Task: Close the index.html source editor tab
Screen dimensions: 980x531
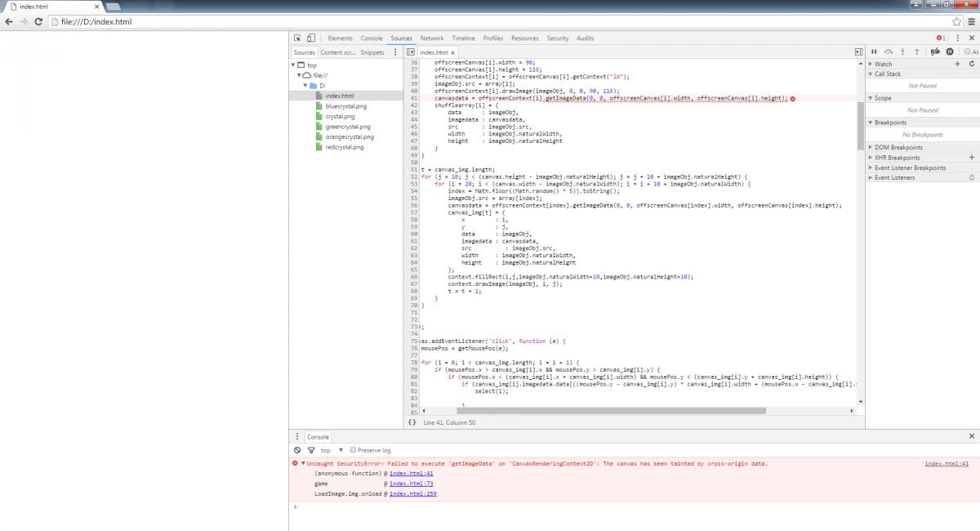Action: (x=452, y=52)
